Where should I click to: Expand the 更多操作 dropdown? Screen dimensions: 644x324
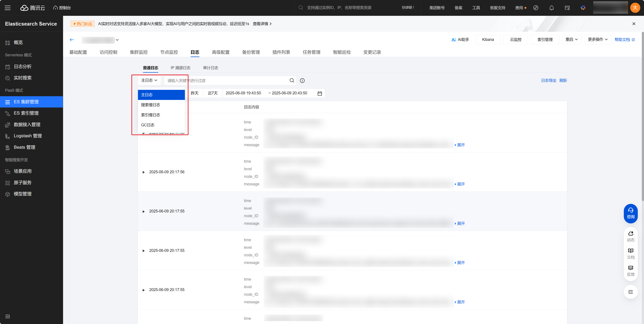(x=598, y=40)
